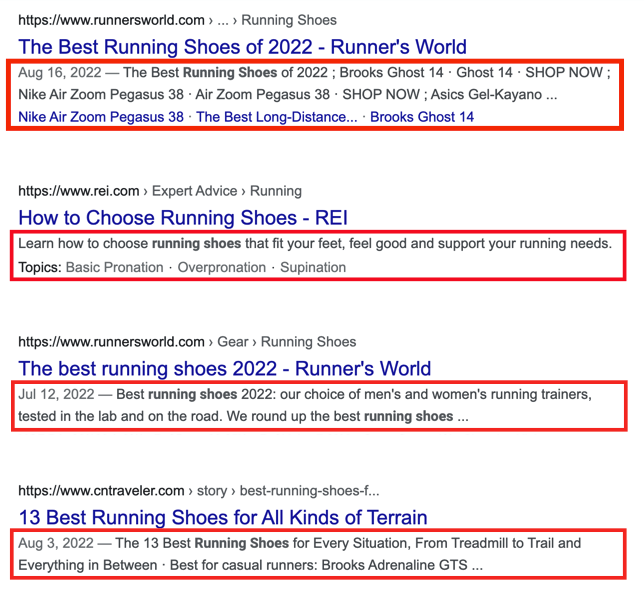Click 'The Best Long-Distance...' sitelink
Screen dimensions: 644x601
tap(277, 117)
